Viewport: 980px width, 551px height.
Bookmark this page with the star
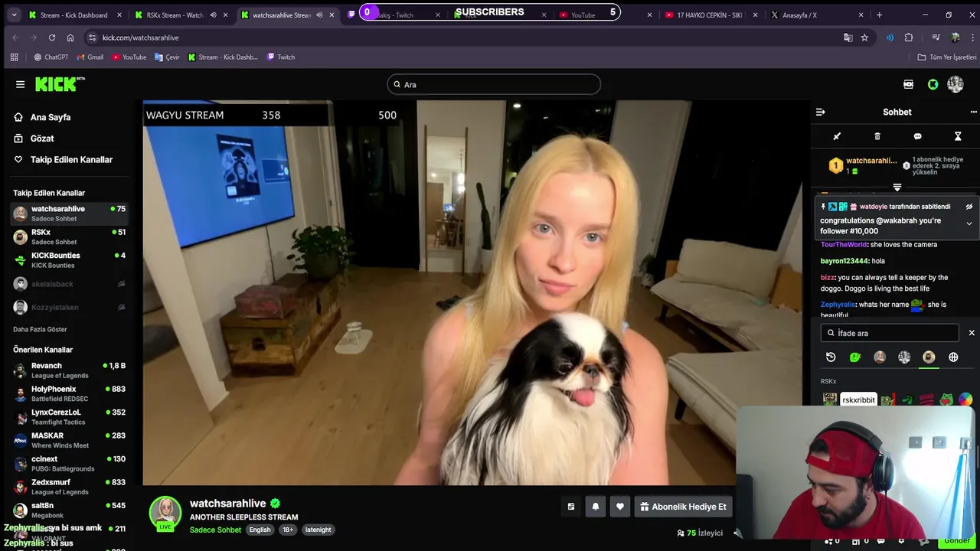[864, 37]
